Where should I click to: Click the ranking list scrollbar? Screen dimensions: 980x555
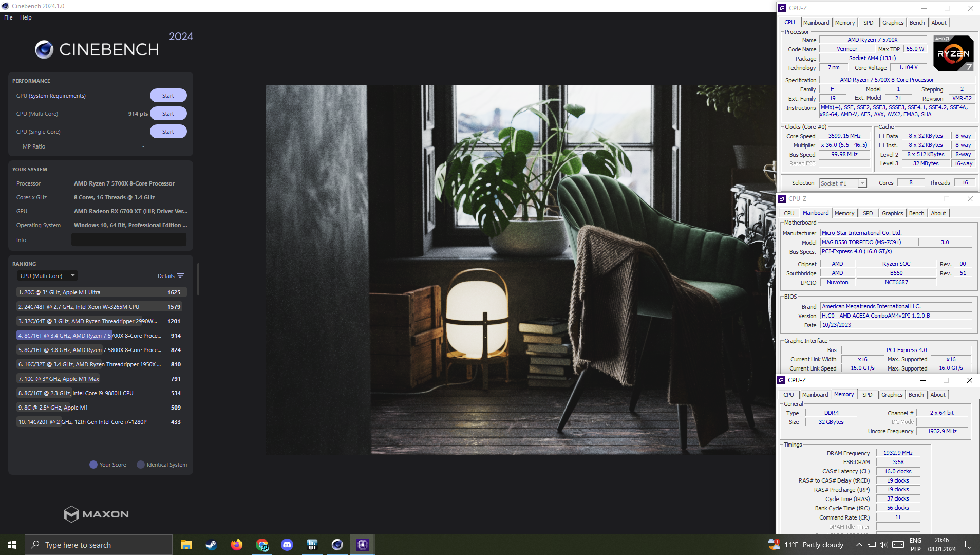tap(198, 280)
